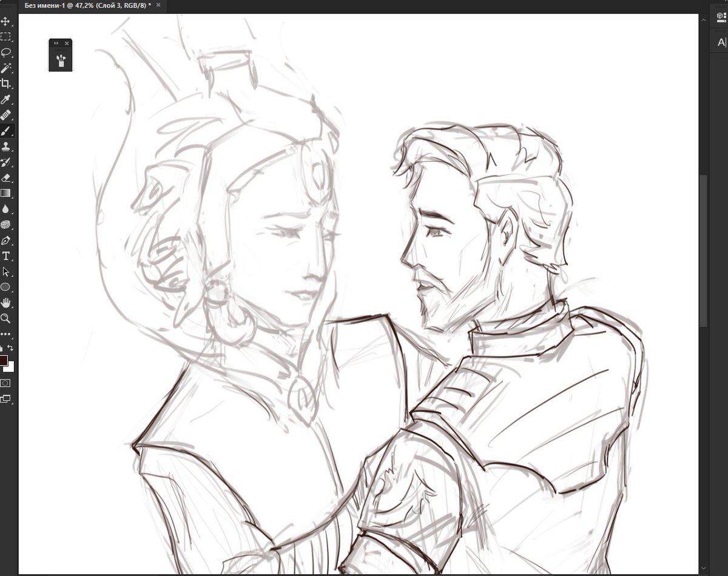Close the Без имени-1 document tab
Image resolution: width=728 pixels, height=576 pixels.
(x=158, y=5)
